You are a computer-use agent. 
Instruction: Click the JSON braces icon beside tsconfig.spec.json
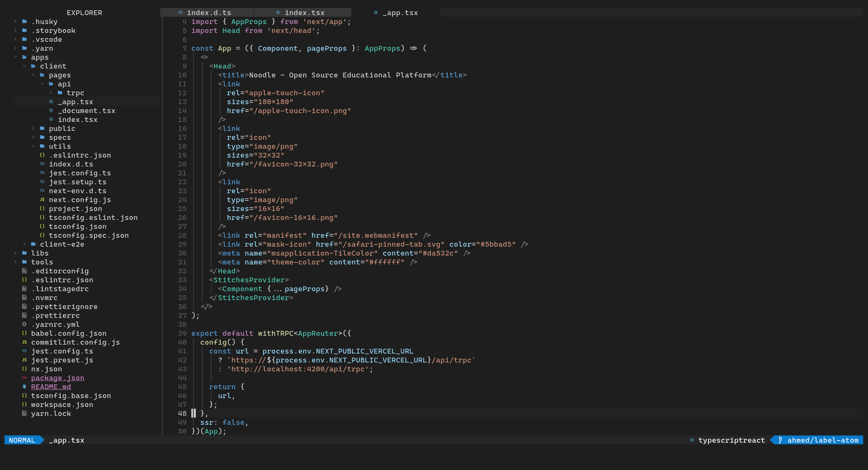tap(42, 235)
